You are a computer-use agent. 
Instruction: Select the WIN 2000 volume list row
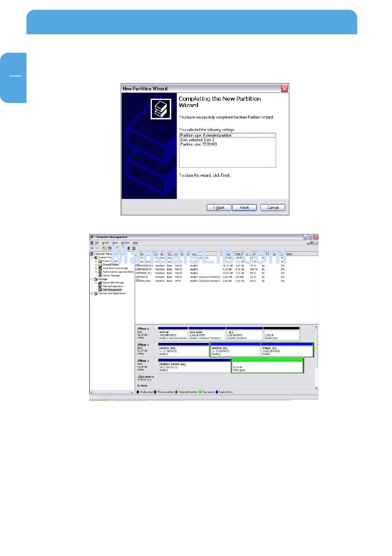[x=210, y=281]
